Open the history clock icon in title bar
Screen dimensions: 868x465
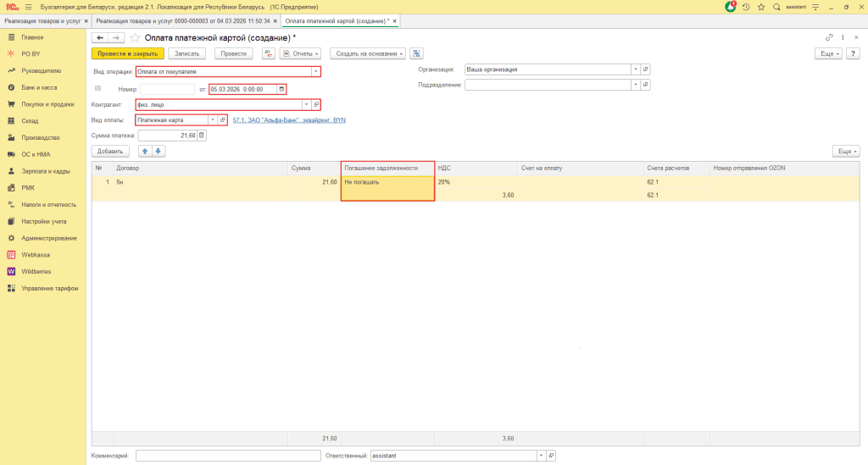pos(746,7)
